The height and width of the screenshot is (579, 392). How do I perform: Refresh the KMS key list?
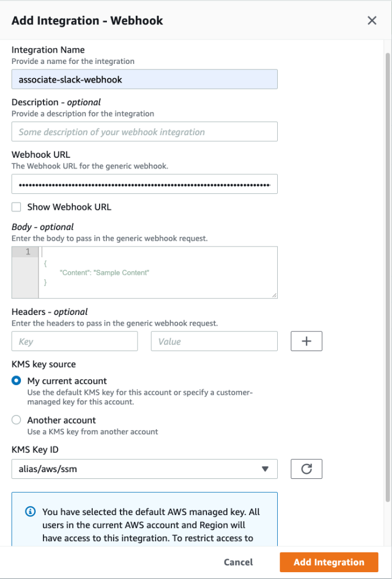coord(306,469)
